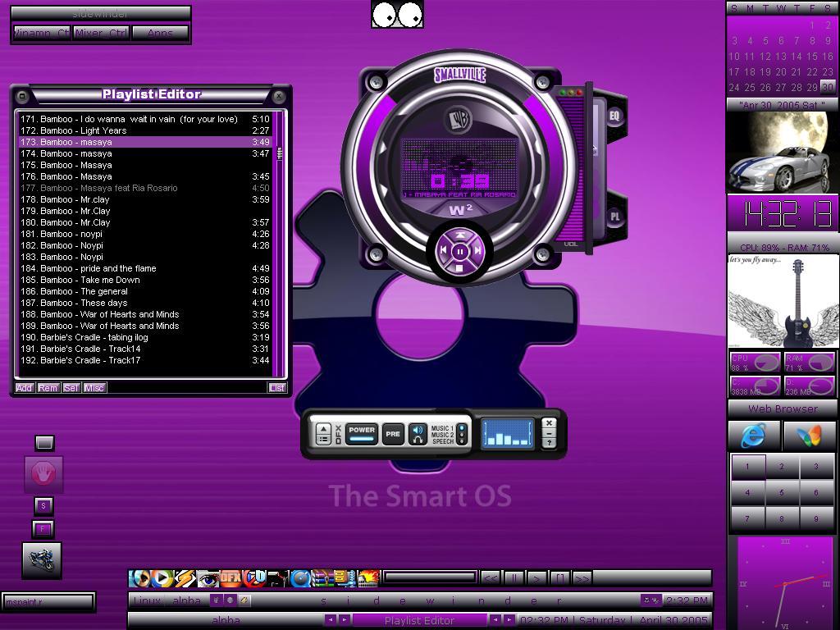Select track 171 'I do wanna wait in vain'
Image resolution: width=840 pixels, height=630 pixels.
pyautogui.click(x=144, y=119)
